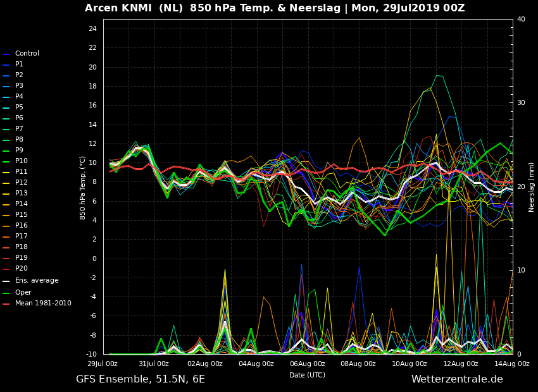Click the GFS Ensemble, 51.5N, 6E caption
The height and width of the screenshot is (392, 538).
coord(141,379)
